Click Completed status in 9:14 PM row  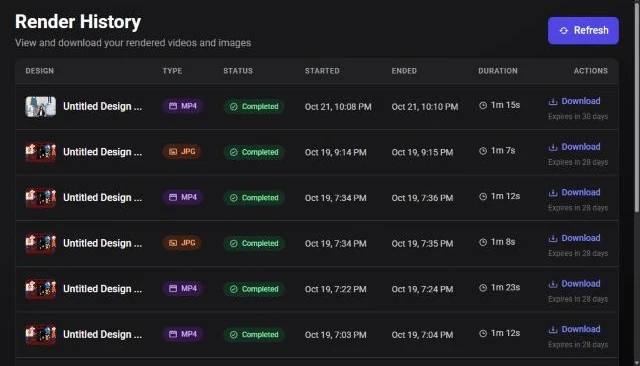[254, 152]
